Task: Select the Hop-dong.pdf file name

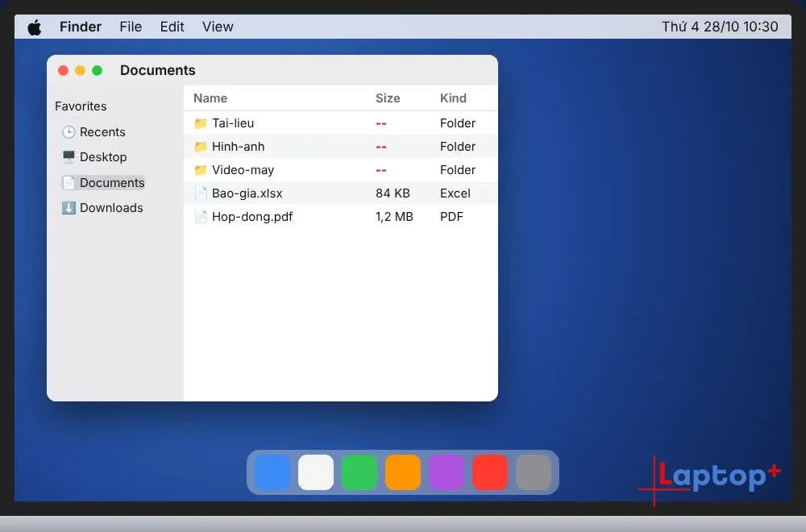Action: (x=251, y=217)
